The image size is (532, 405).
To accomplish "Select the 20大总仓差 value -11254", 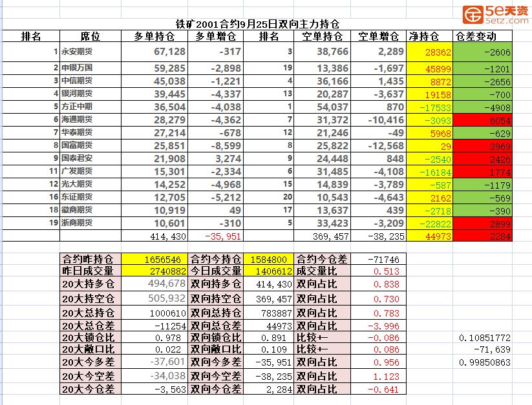I will coord(154,326).
